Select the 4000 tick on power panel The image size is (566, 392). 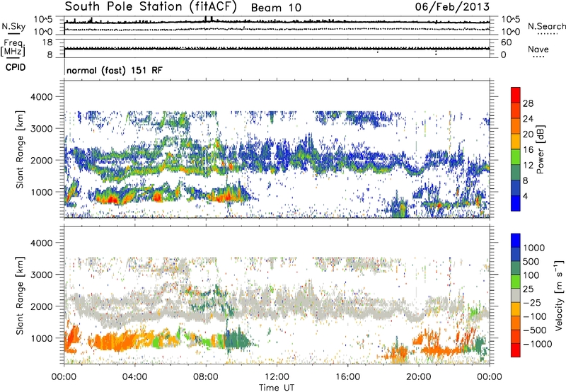click(41, 97)
